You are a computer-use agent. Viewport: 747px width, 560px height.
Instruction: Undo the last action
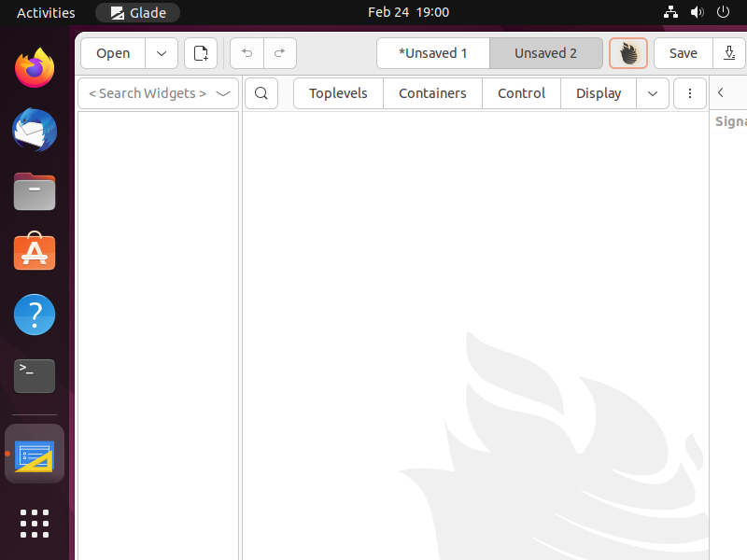click(x=247, y=53)
